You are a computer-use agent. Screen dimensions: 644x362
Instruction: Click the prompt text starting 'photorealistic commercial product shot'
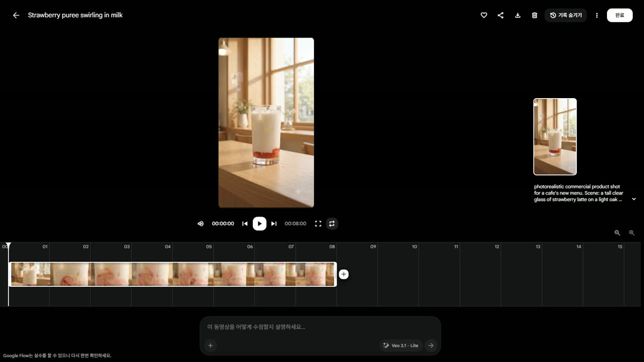click(578, 193)
